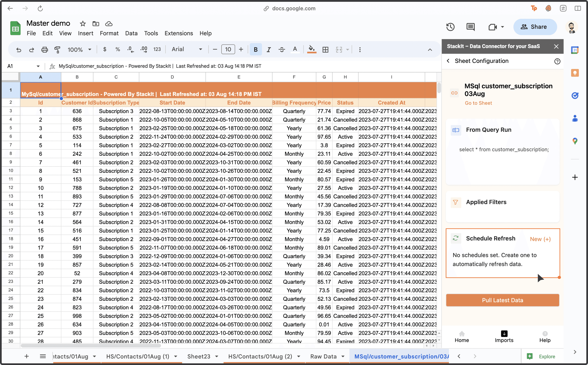588x365 pixels.
Task: Click the paint format roller icon
Action: (57, 50)
